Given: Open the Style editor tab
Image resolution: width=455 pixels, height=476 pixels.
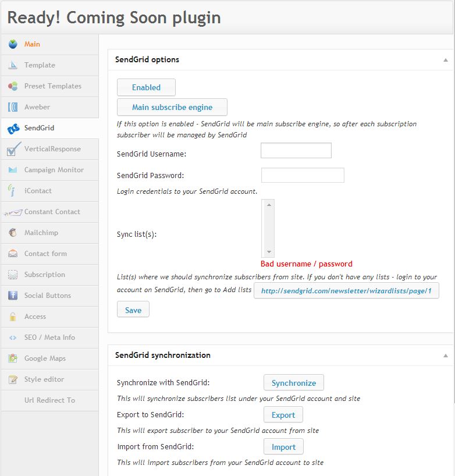Looking at the screenshot, I should tap(50, 379).
